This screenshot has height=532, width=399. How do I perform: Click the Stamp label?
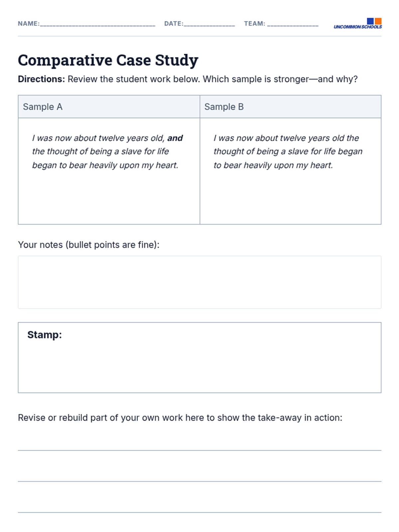click(x=45, y=334)
